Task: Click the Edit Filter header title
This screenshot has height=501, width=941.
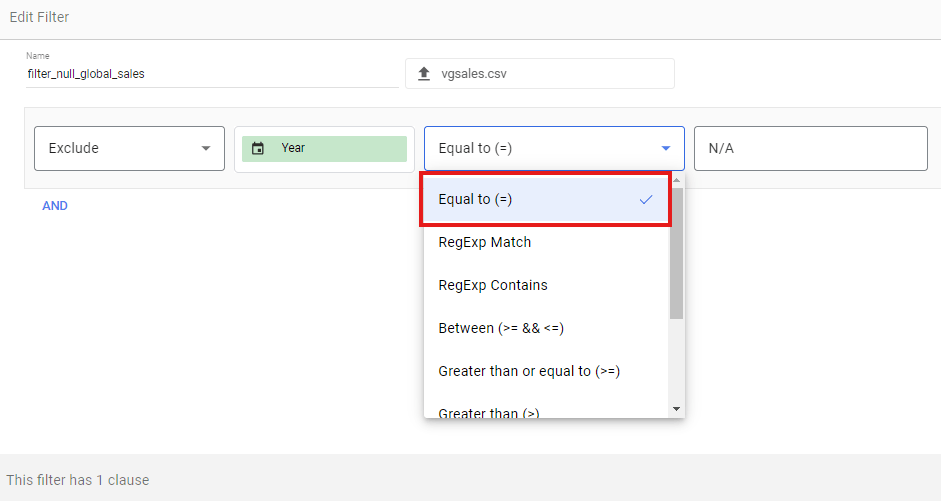Action: (x=39, y=17)
